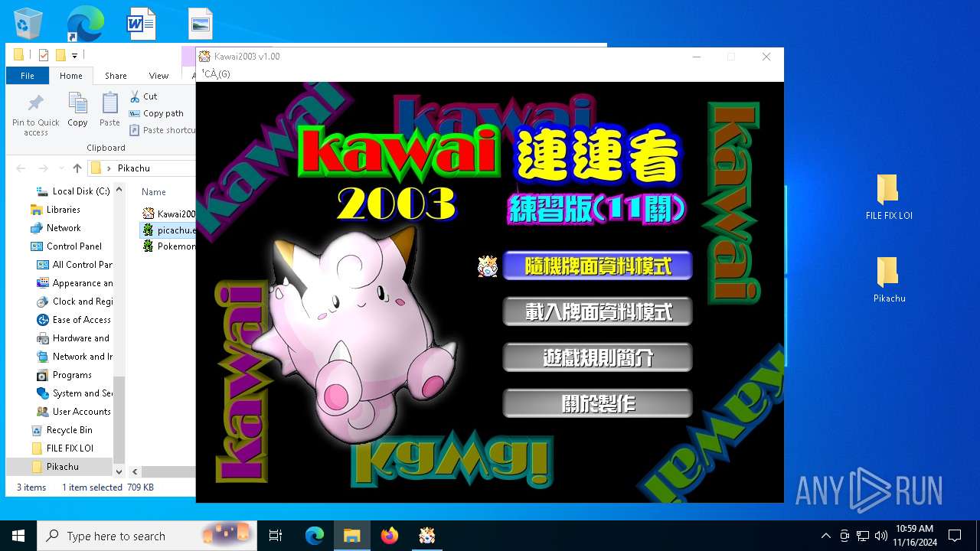Screen dimensions: 980x551
Task: Open the about production button (關於製作)
Action: tap(597, 403)
